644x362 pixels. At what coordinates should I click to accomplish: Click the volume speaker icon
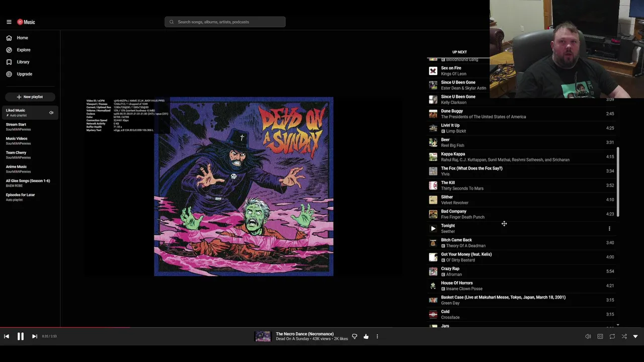pos(588,336)
